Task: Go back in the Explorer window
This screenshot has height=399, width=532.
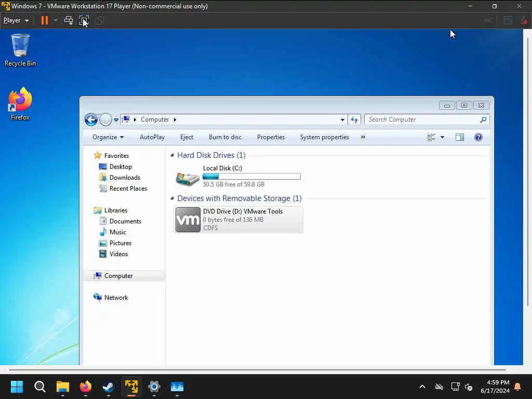Action: (x=91, y=119)
